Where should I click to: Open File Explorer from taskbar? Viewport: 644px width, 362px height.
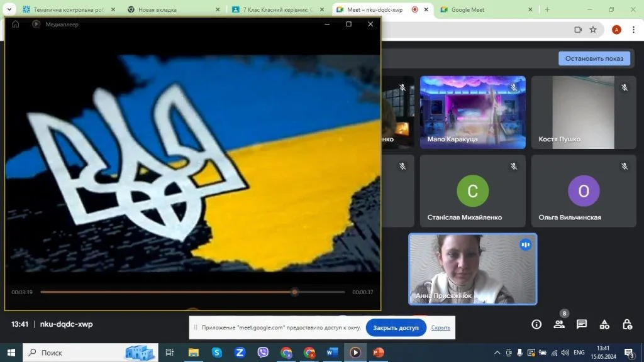pyautogui.click(x=194, y=353)
